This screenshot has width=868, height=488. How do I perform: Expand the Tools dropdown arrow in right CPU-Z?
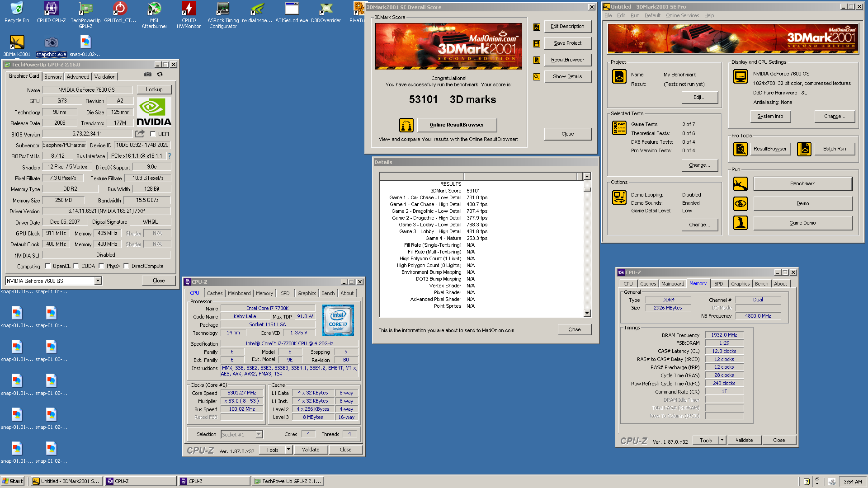pyautogui.click(x=722, y=441)
